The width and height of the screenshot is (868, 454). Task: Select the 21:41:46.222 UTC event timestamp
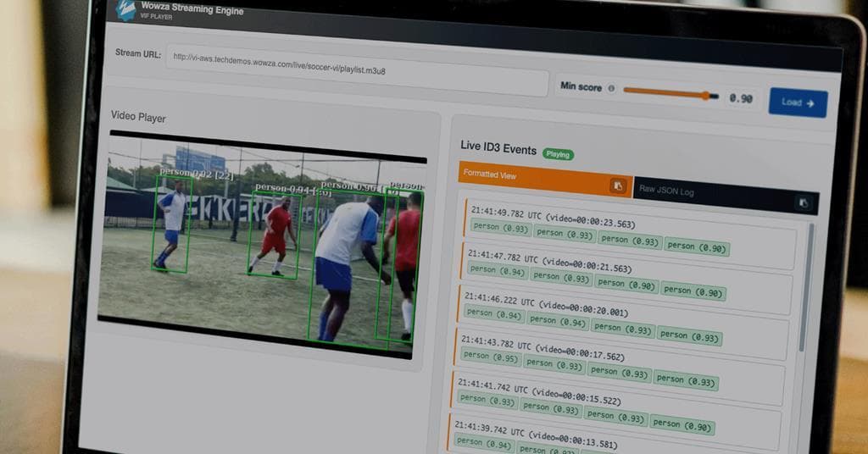546,305
